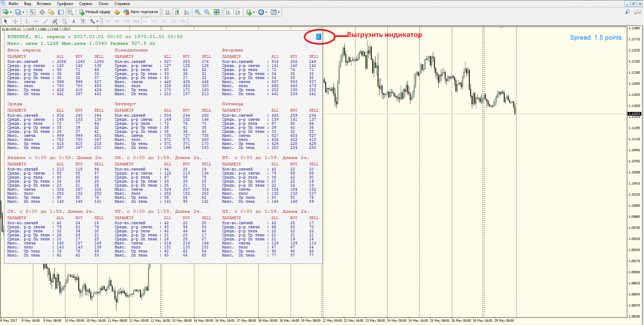Select the W1 timeframe button
Viewport: 644px width, 325px height.
pos(174,21)
